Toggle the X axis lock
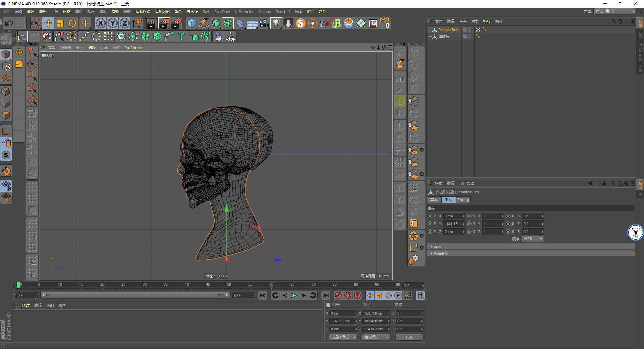The image size is (644, 349). [x=100, y=23]
